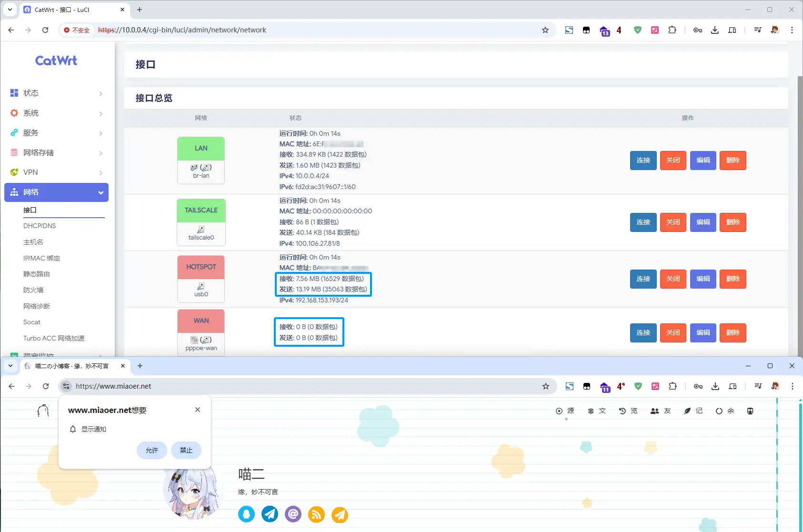803x532 pixels.
Task: Click Tampermonkey extension icon in CatWrt window
Action: pyautogui.click(x=586, y=30)
